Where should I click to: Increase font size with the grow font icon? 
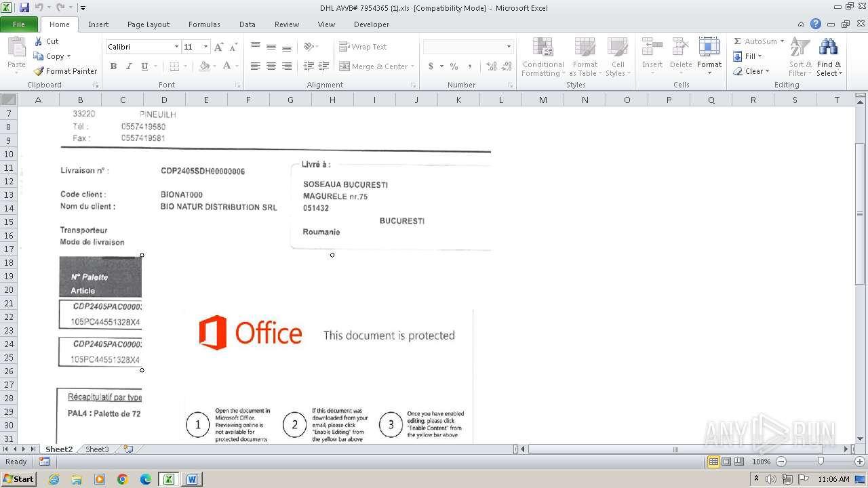(218, 47)
